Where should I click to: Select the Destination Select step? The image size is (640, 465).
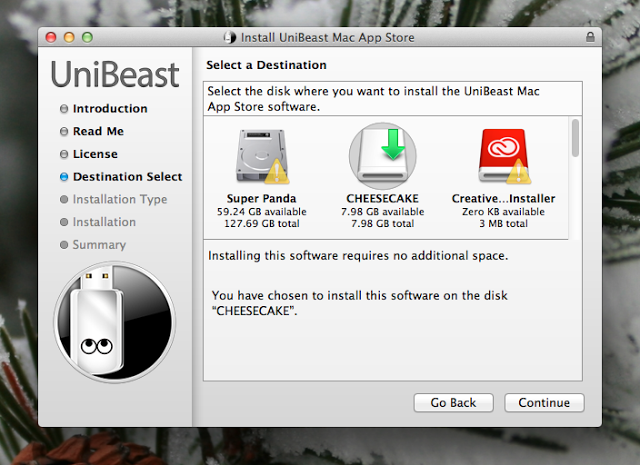pyautogui.click(x=127, y=177)
